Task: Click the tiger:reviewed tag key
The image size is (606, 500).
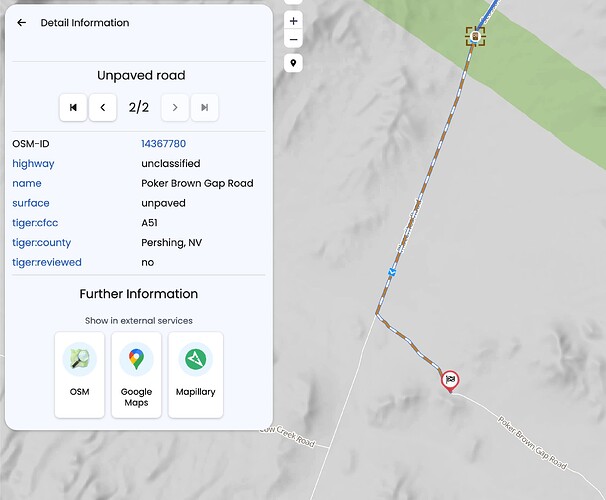Action: (x=47, y=262)
